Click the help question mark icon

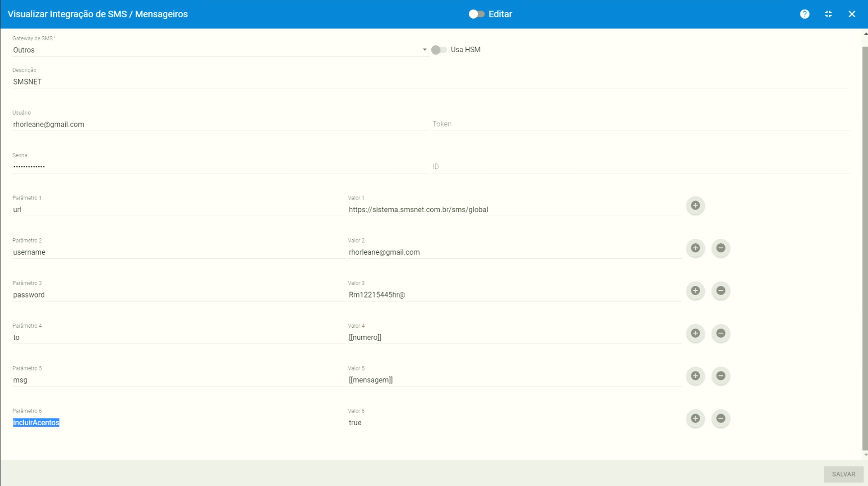click(805, 14)
